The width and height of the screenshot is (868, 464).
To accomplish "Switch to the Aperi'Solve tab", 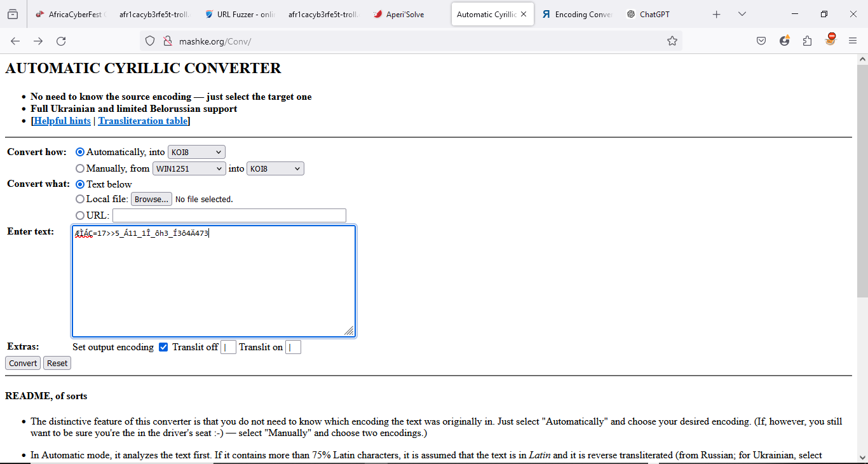I will point(405,14).
